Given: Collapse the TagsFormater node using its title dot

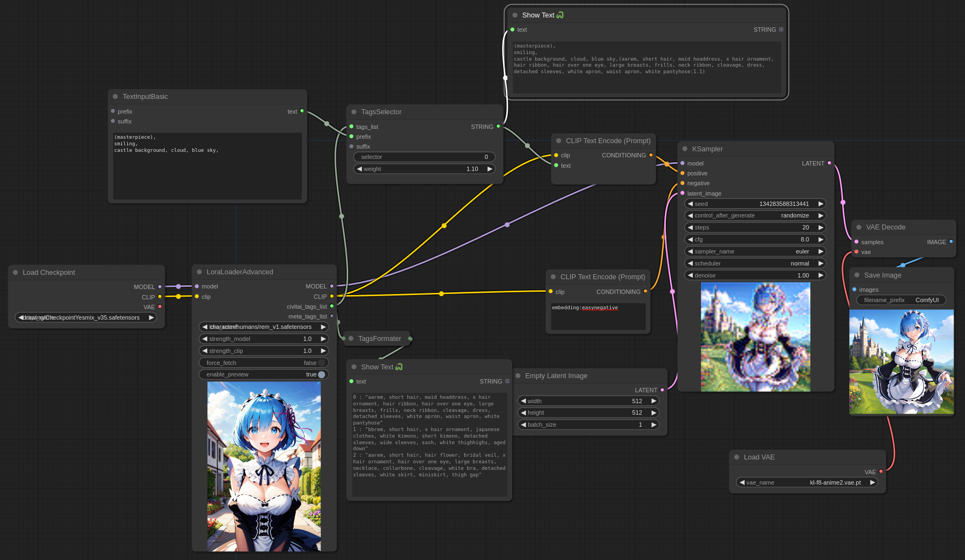Looking at the screenshot, I should click(351, 339).
